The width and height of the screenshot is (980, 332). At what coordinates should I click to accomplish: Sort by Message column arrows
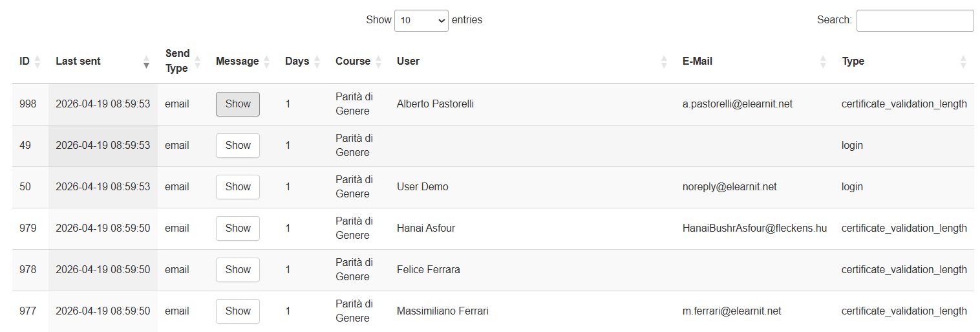point(266,61)
